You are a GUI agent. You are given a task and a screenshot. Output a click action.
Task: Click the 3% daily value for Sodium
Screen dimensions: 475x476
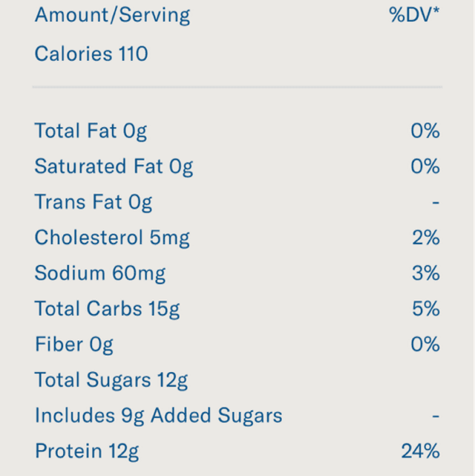tap(426, 273)
